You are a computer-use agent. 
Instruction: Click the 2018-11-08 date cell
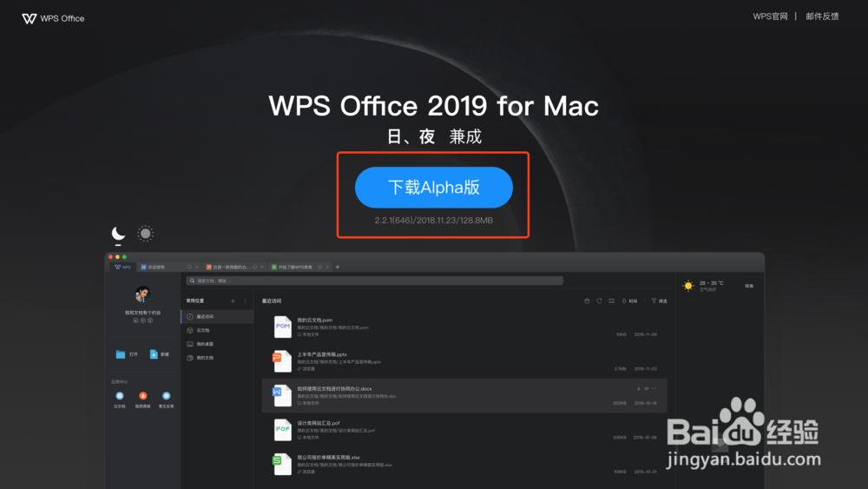pos(646,334)
